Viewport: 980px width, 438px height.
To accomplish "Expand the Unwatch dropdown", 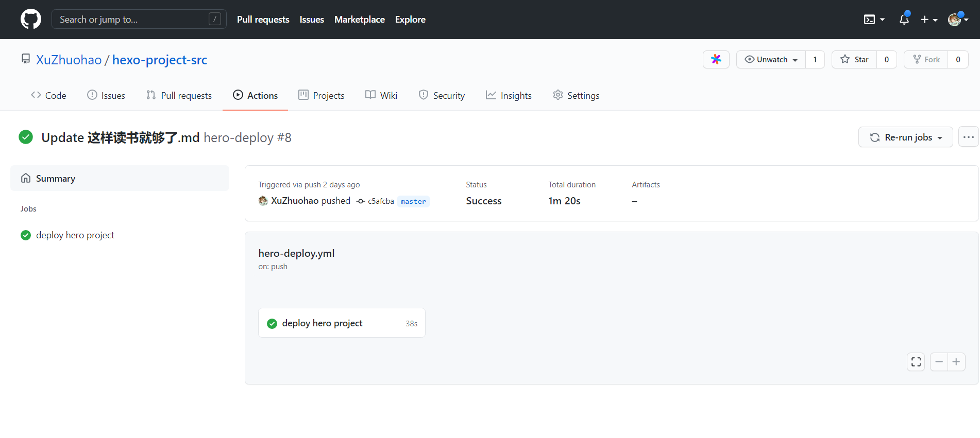I will pos(771,60).
